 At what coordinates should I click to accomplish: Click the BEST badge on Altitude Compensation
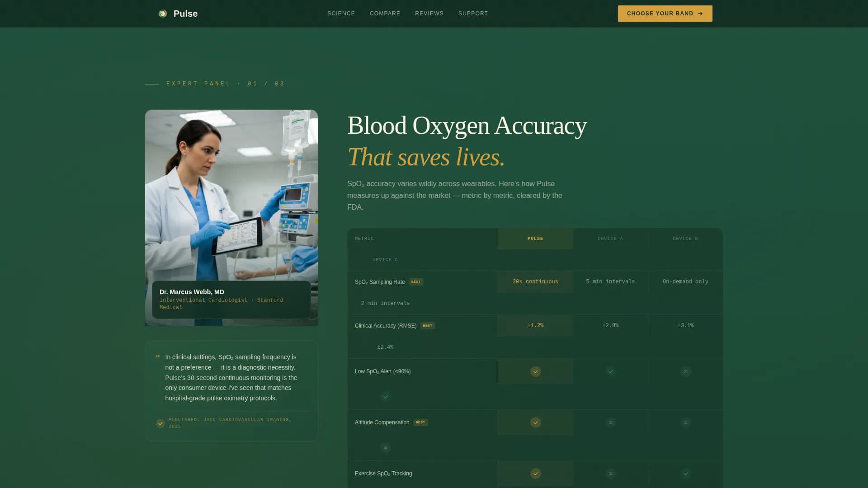420,422
